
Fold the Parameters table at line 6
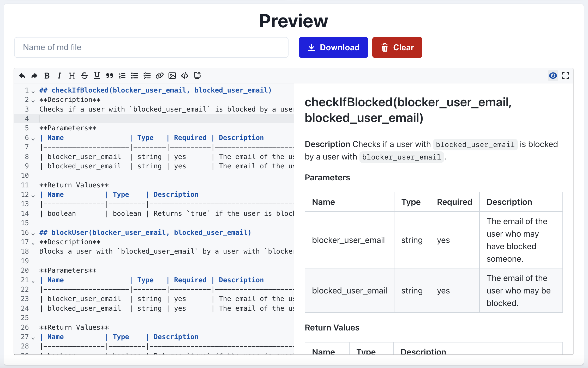click(33, 139)
